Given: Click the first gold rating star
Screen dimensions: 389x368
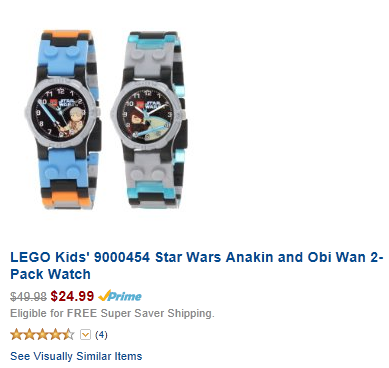Looking at the screenshot, I should point(16,334).
